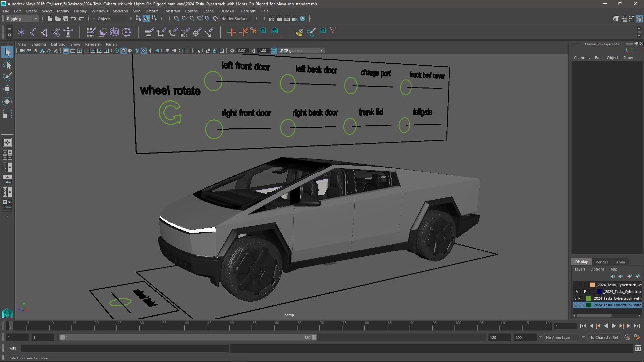Activate the Rotate tool
The height and width of the screenshot is (362, 644).
7,102
